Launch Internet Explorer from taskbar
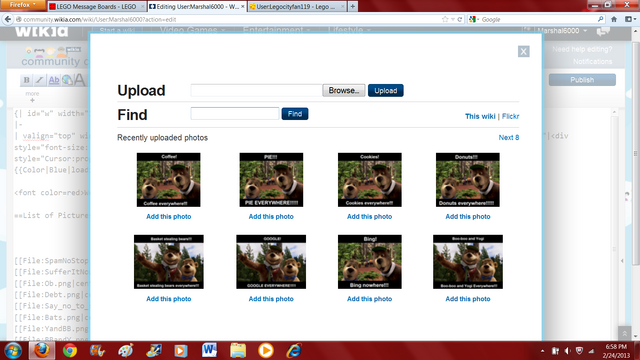640x360 pixels. 294,351
